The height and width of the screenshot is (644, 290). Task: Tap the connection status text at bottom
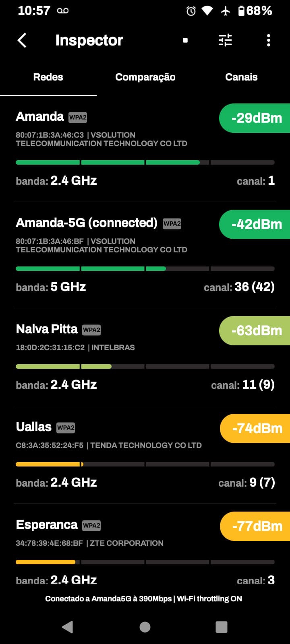point(143,599)
